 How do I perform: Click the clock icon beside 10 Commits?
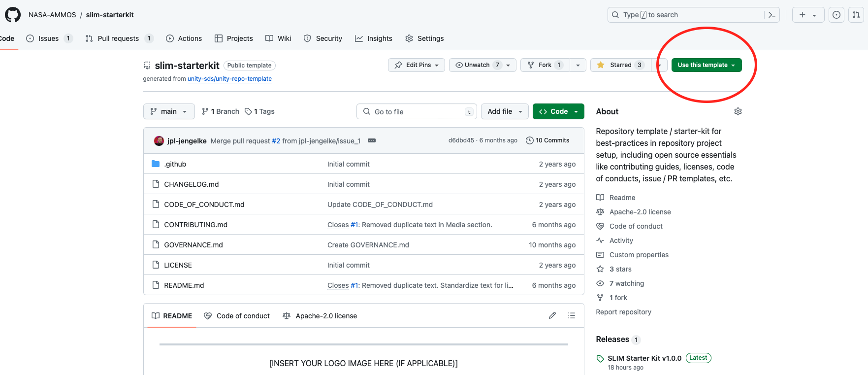[530, 140]
